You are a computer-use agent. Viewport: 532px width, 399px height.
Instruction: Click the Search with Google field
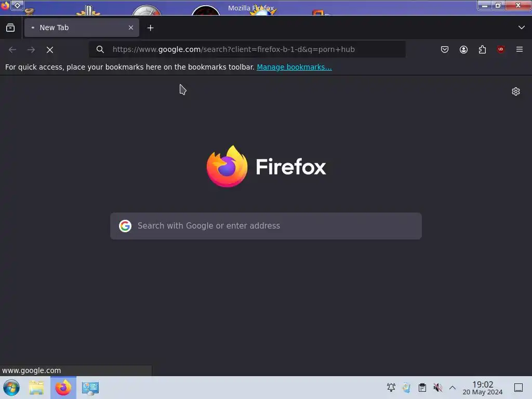(x=265, y=226)
